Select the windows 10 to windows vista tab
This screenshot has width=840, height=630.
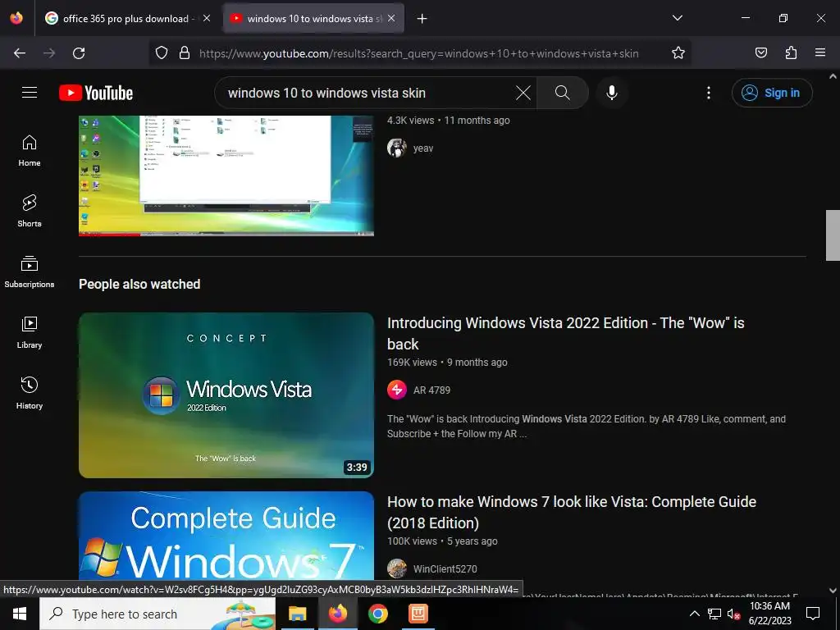313,19
